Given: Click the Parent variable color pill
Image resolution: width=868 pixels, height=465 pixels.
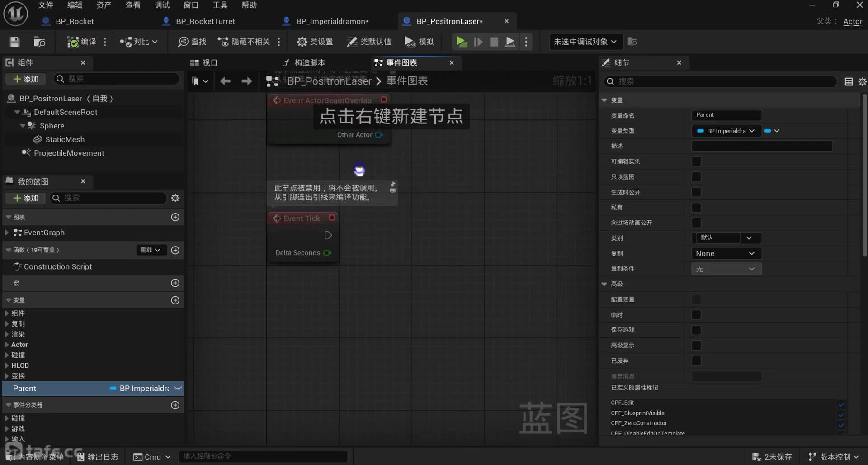Looking at the screenshot, I should [x=113, y=389].
